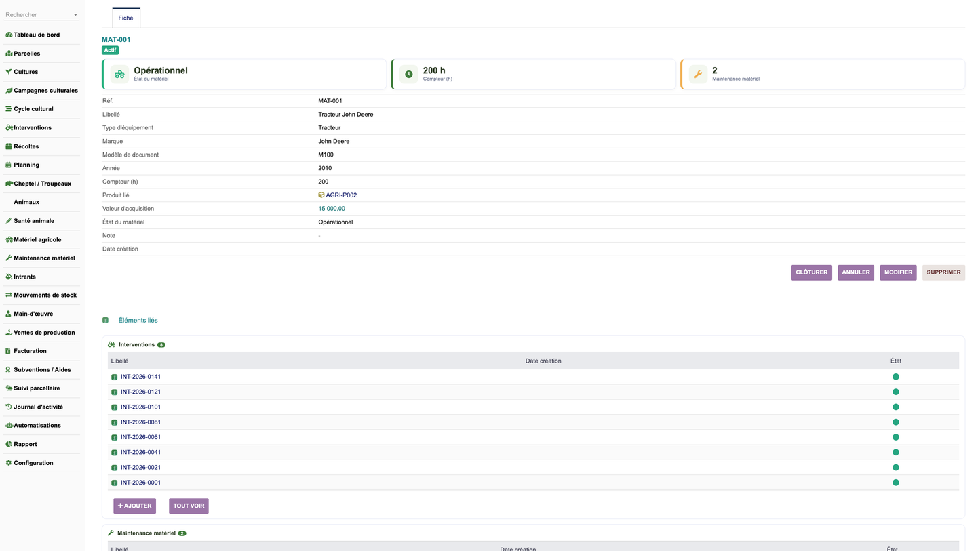Viewport: 980px width, 551px height.
Task: Open intervention INT-2026-0141
Action: 140,377
